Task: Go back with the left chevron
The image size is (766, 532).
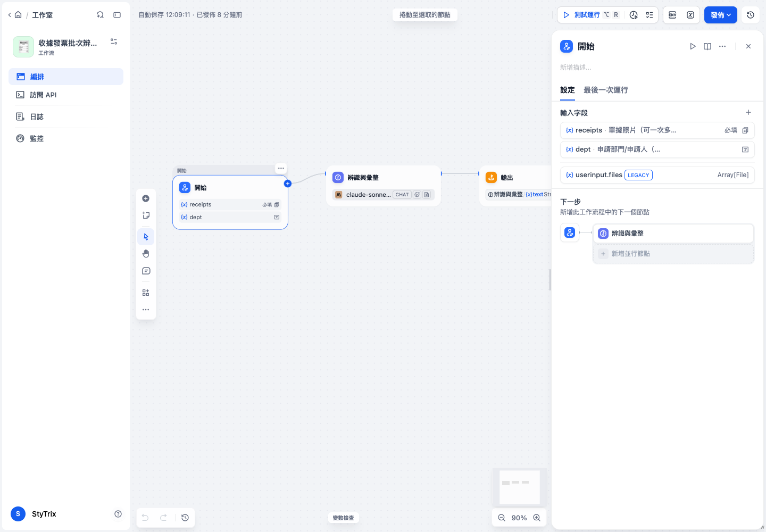Action: (10, 15)
